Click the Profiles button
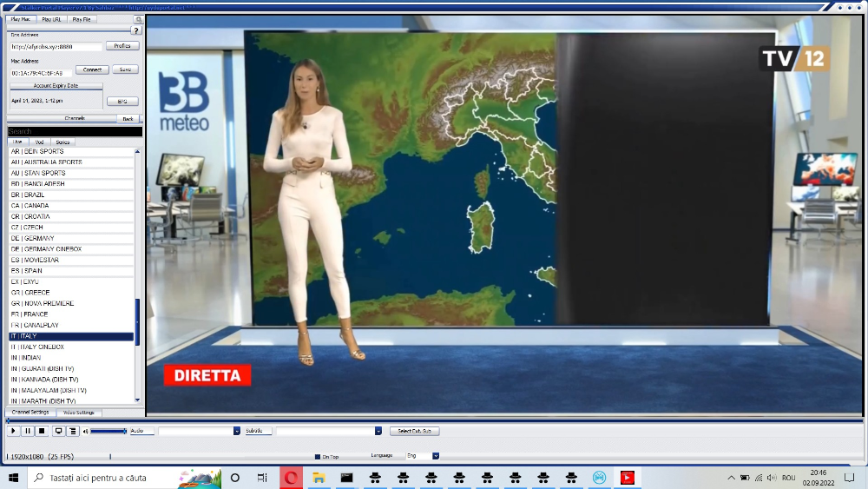868x489 pixels. [122, 46]
